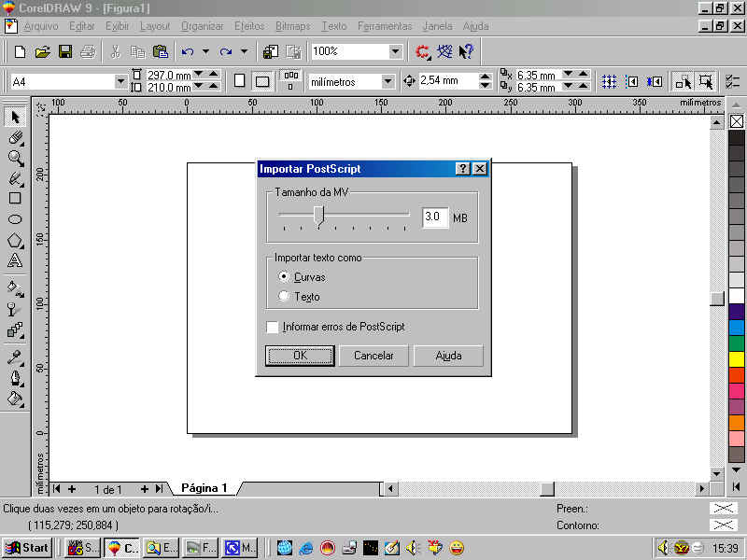Select the Fill bucket tool
This screenshot has height=560, width=747.
(15, 399)
